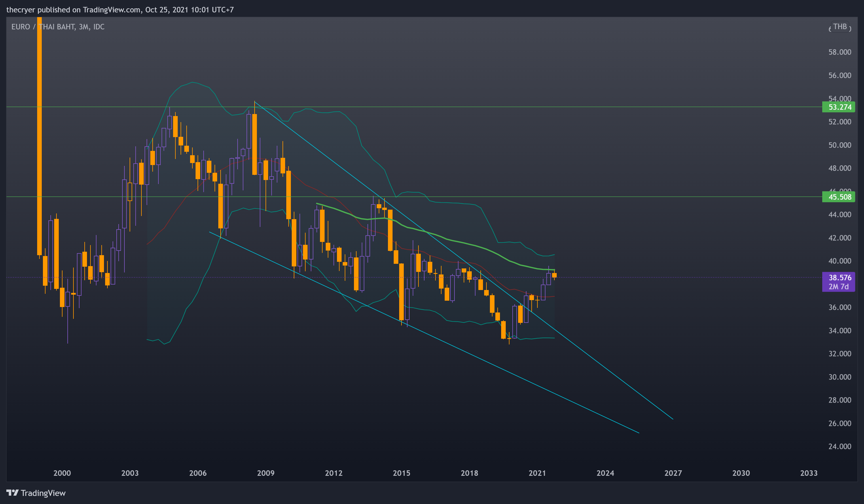Click the 2033 time axis label

[x=809, y=473]
